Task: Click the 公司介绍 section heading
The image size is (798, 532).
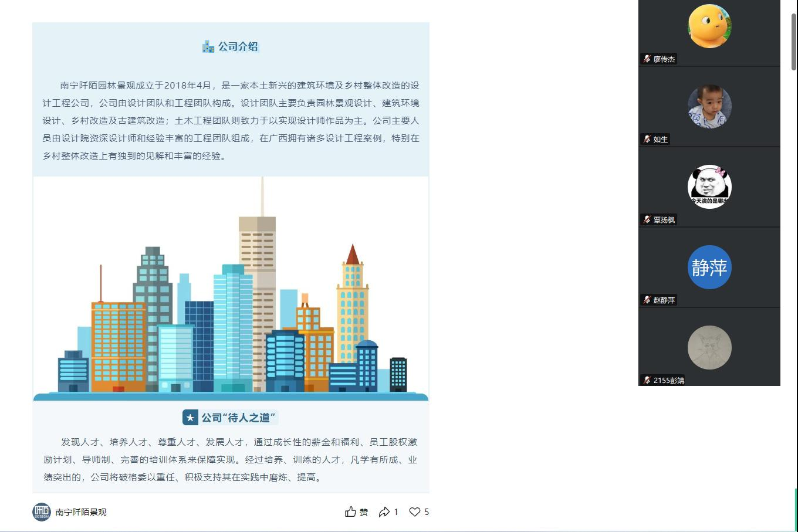Action: 238,47
